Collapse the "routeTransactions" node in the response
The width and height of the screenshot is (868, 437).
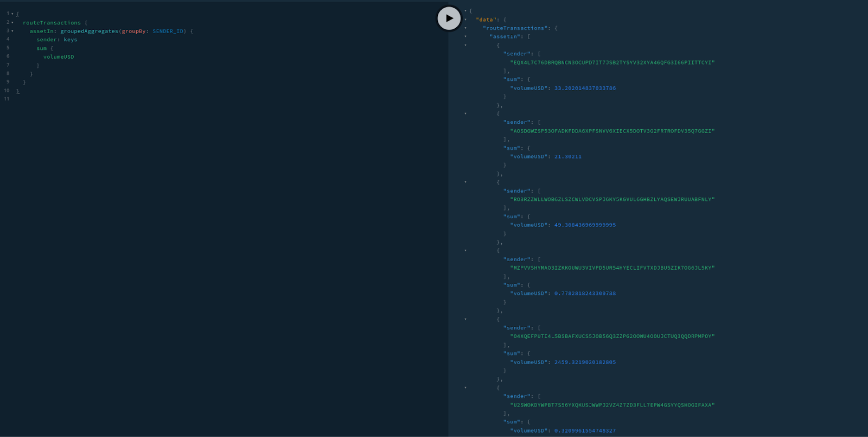tap(465, 28)
